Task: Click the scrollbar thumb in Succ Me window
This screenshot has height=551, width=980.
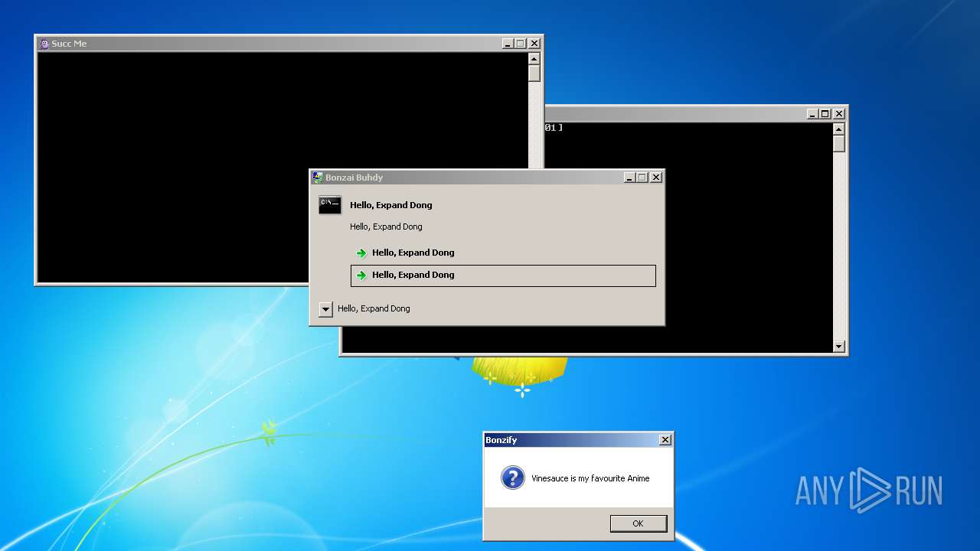Action: point(534,73)
